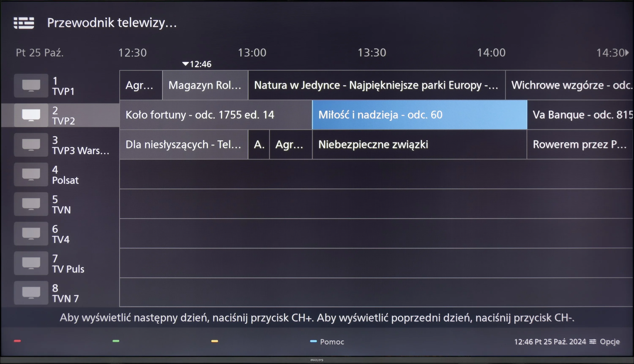This screenshot has height=364, width=634.
Task: Select channel name 4 Polsat
Action: point(65,175)
